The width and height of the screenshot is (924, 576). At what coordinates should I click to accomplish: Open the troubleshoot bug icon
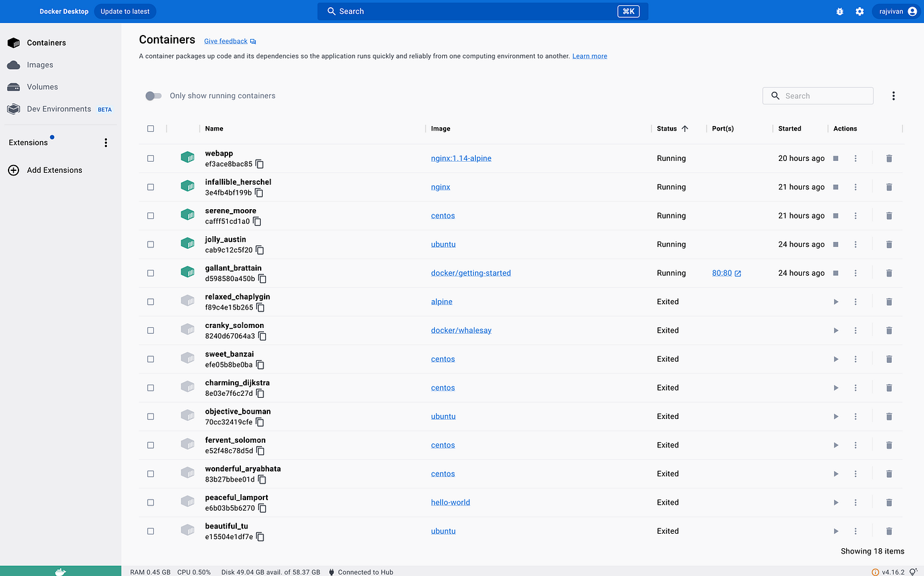coord(840,11)
